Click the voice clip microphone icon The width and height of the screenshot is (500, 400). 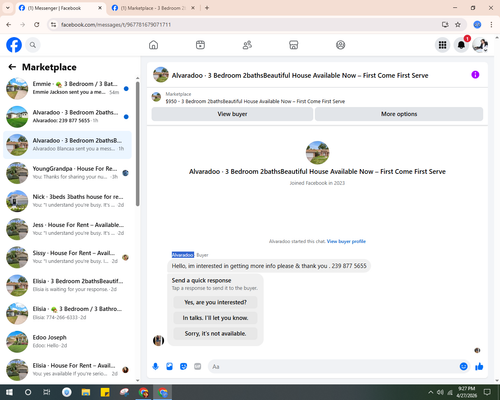[x=155, y=367]
